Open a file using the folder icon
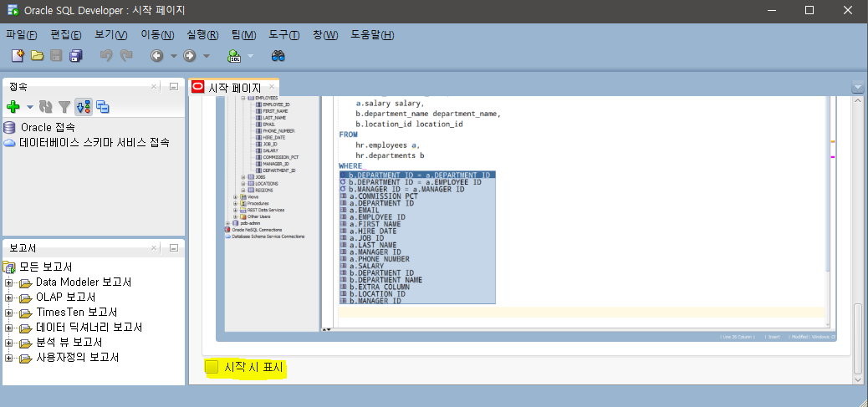 (37, 56)
